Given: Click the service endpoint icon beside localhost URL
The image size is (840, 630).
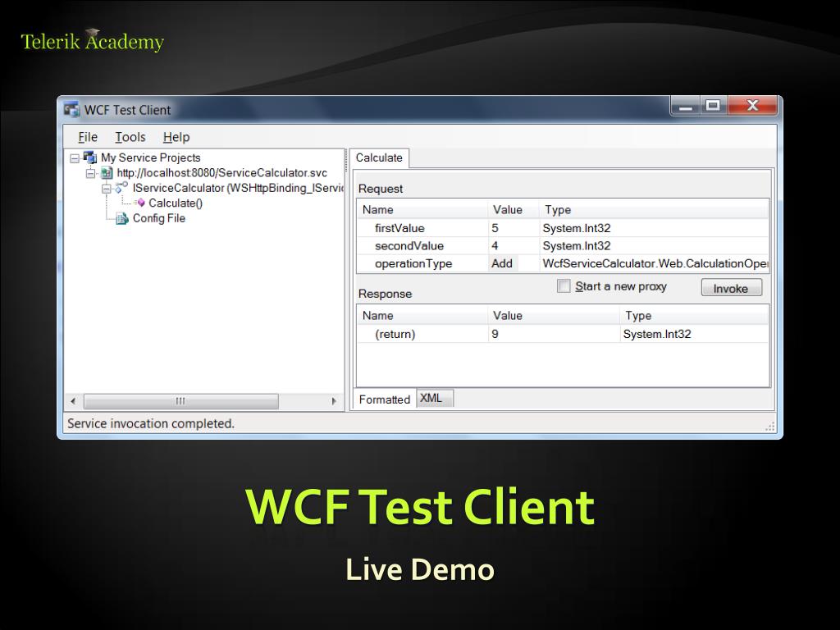Looking at the screenshot, I should [x=107, y=172].
